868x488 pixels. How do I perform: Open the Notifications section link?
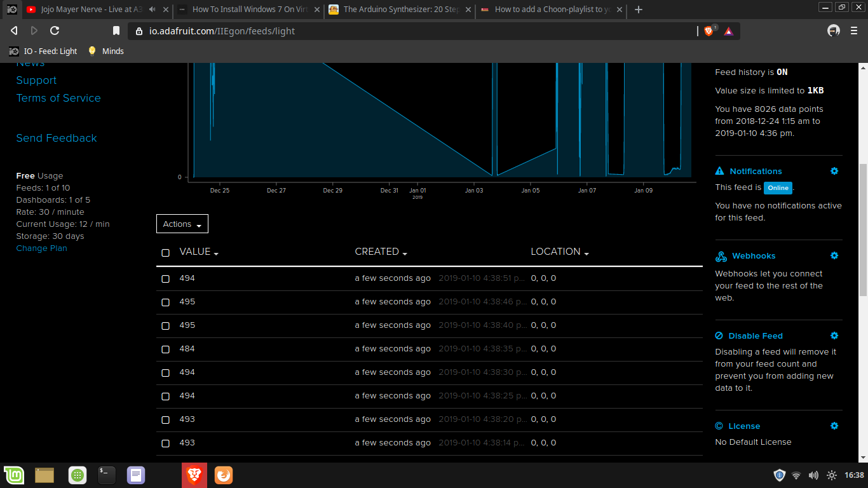click(x=756, y=171)
